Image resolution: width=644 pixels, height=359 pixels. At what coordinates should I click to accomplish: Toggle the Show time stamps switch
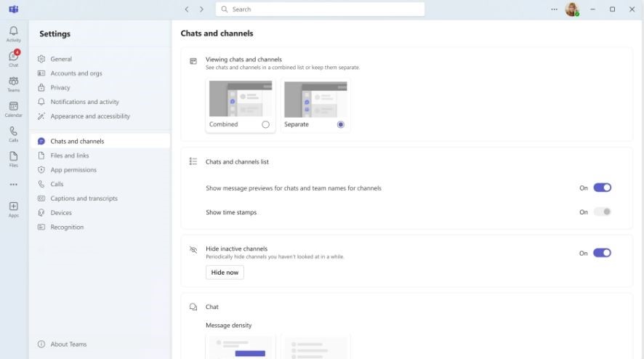click(x=602, y=212)
